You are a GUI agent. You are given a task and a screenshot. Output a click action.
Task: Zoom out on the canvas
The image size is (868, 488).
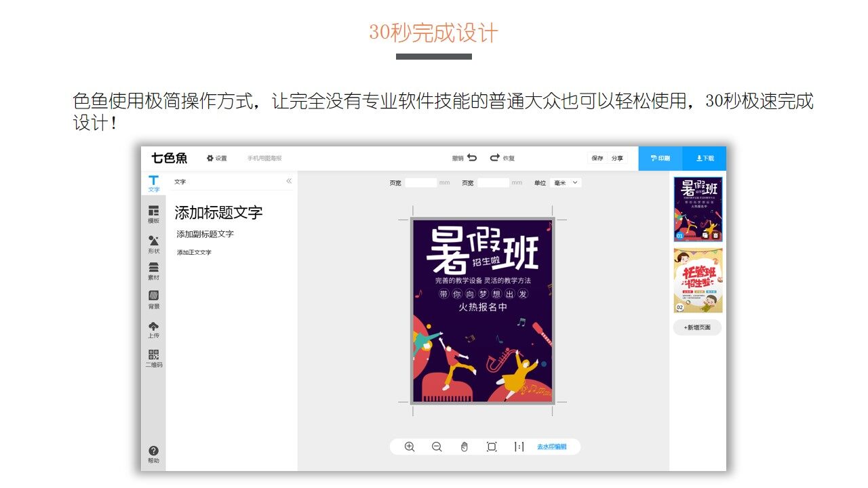[x=437, y=447]
